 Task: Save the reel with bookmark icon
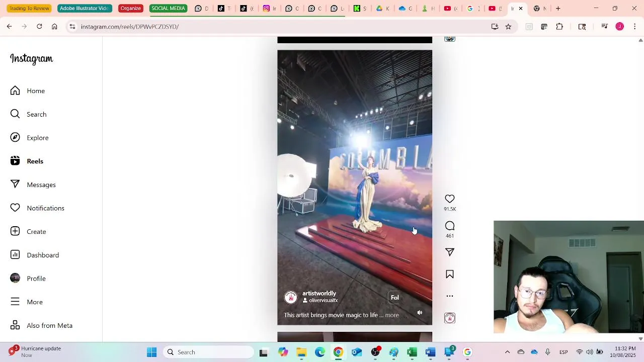tap(450, 274)
